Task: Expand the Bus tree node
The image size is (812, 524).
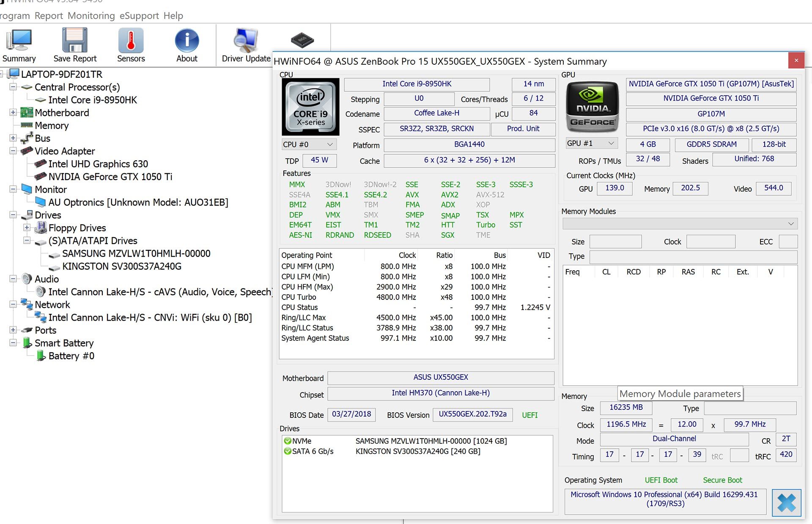Action: pos(13,138)
